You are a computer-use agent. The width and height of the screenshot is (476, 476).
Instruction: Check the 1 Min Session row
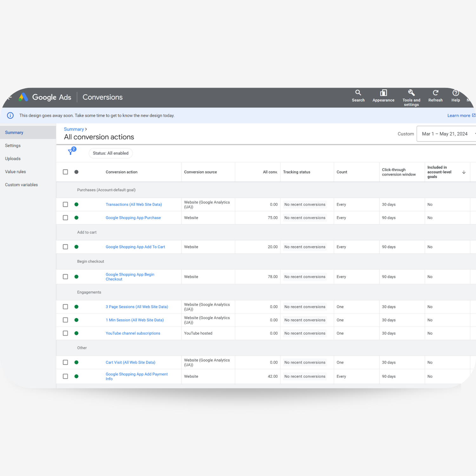tap(65, 320)
